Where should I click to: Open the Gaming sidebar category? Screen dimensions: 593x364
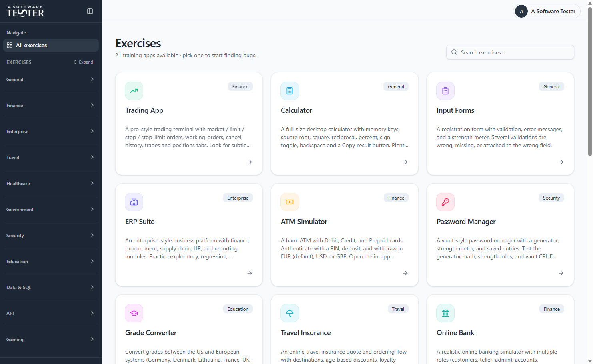point(51,340)
